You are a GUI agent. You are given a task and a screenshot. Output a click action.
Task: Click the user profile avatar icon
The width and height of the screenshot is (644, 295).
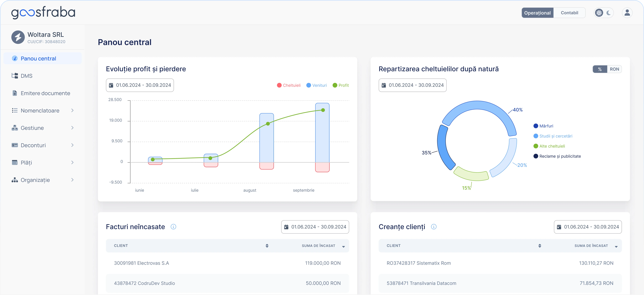(627, 13)
